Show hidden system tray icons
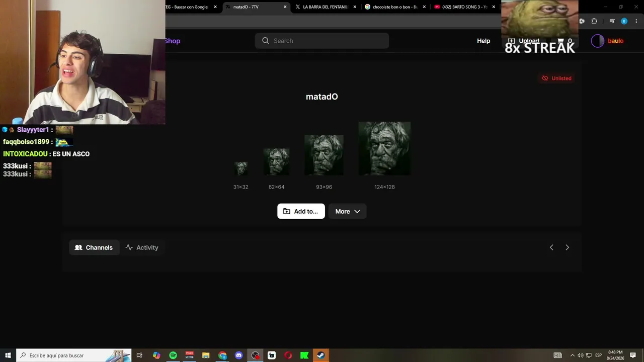 [572, 355]
